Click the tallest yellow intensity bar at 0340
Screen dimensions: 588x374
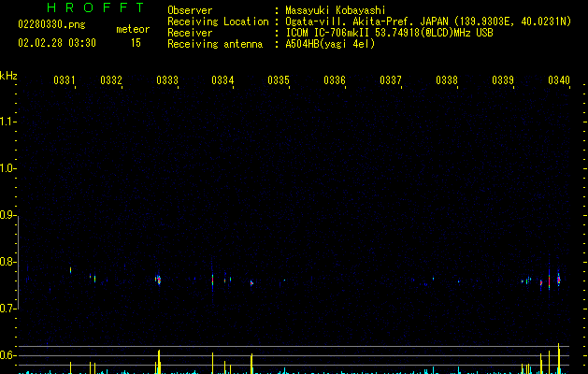pos(559,358)
